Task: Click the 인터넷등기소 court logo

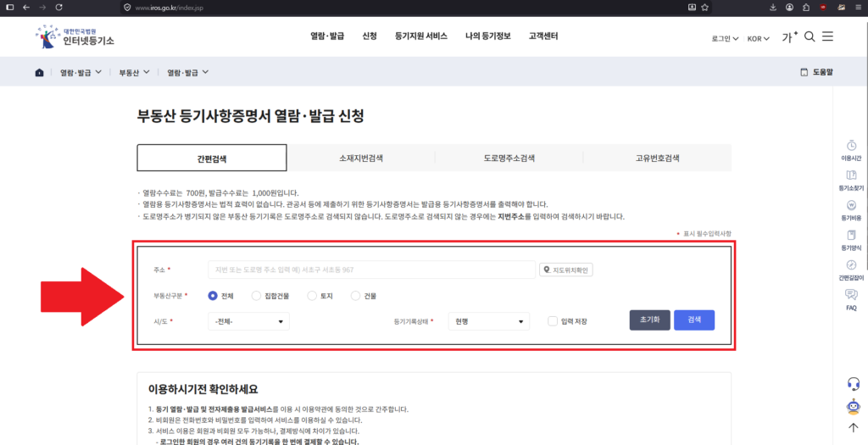Action: pos(75,36)
